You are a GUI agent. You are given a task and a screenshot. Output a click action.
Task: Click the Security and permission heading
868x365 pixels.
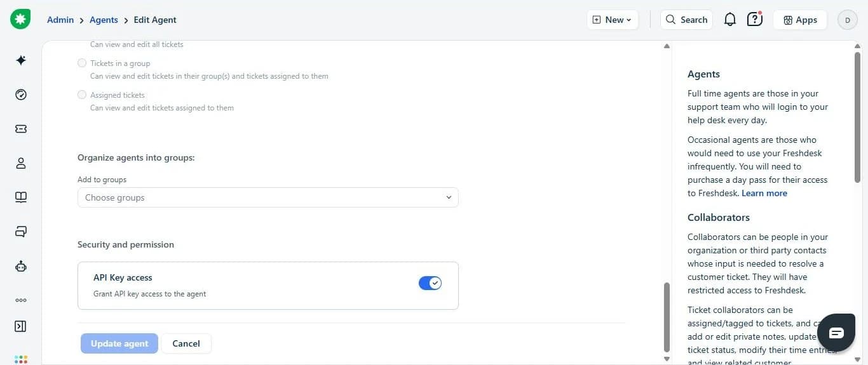click(x=126, y=244)
